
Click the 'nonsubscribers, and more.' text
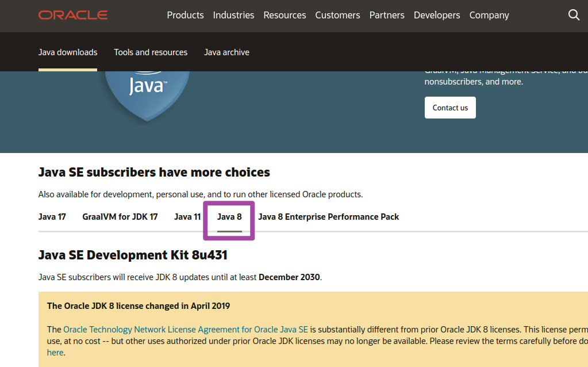click(474, 82)
